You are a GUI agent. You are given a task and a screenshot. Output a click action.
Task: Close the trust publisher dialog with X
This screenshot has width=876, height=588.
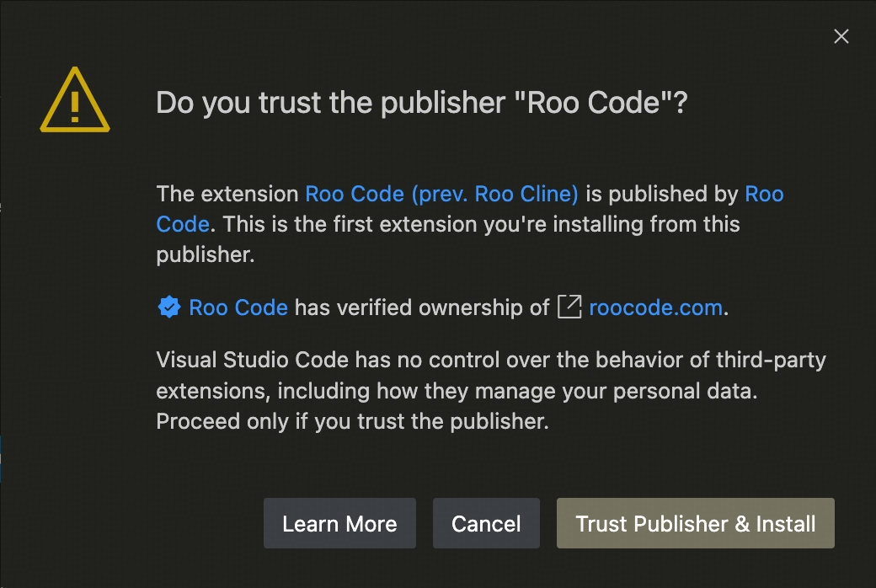841,36
